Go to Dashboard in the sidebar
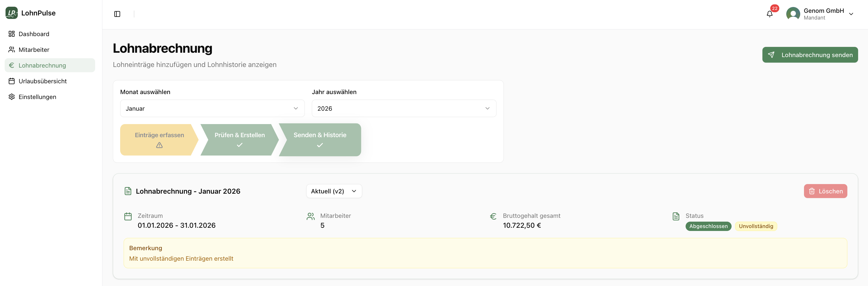This screenshot has height=286, width=868. [34, 34]
